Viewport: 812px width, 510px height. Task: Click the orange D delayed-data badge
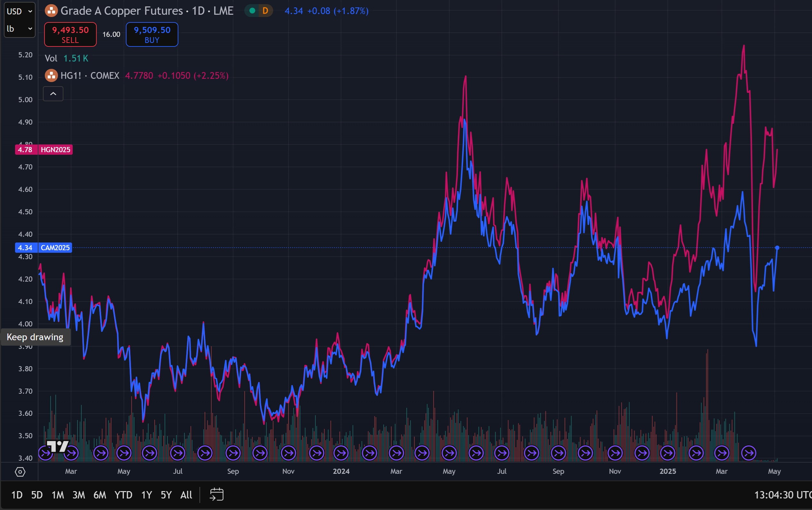click(x=266, y=11)
